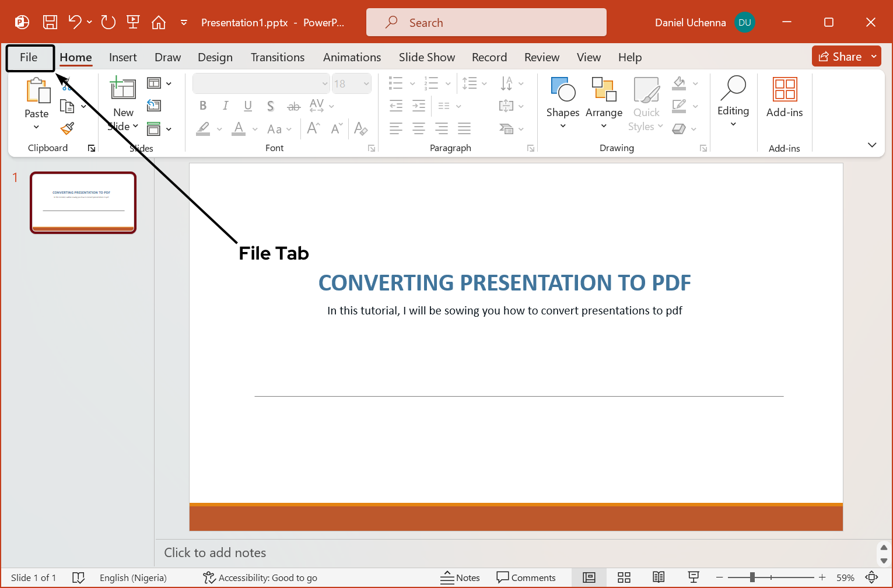The width and height of the screenshot is (893, 588).
Task: Switch to Slide Sorter view icon
Action: (x=624, y=577)
